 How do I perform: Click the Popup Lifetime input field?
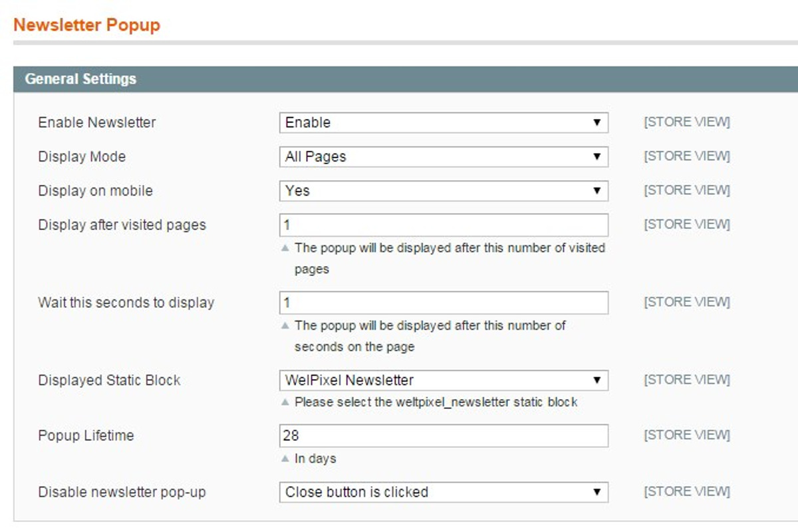pos(444,436)
